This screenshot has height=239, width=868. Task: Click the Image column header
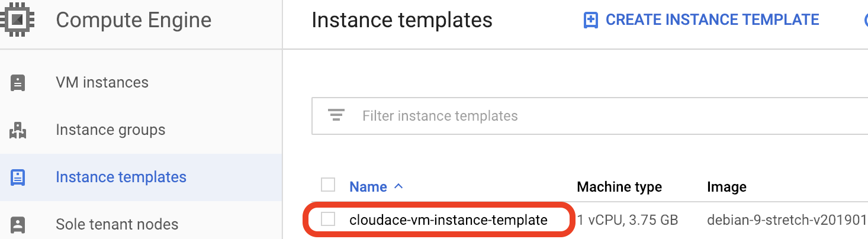coord(726,187)
